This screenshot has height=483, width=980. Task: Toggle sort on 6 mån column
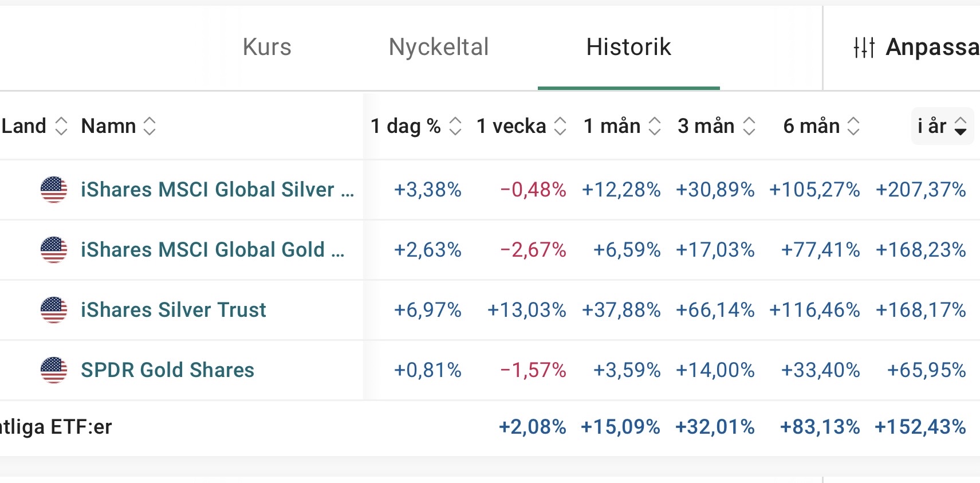click(853, 126)
